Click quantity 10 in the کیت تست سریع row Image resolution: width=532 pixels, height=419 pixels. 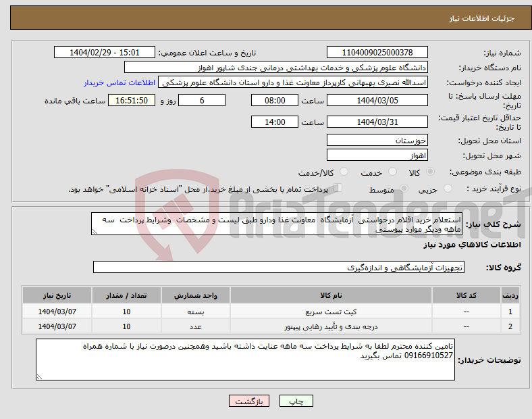pyautogui.click(x=126, y=312)
